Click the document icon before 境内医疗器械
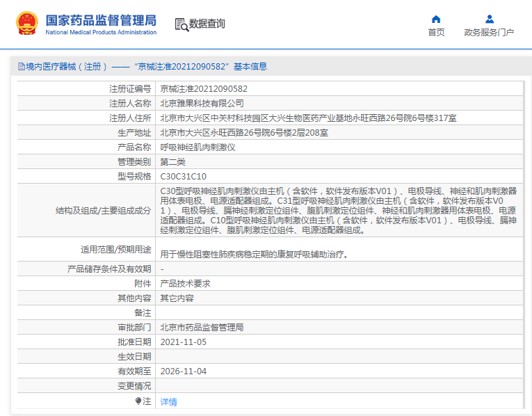 click(x=22, y=67)
